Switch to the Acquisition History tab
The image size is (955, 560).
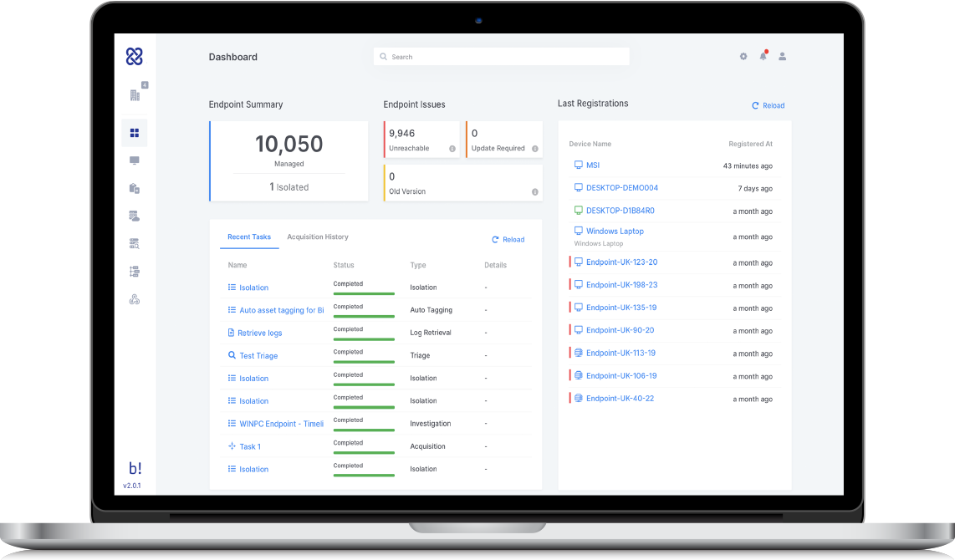pyautogui.click(x=318, y=237)
